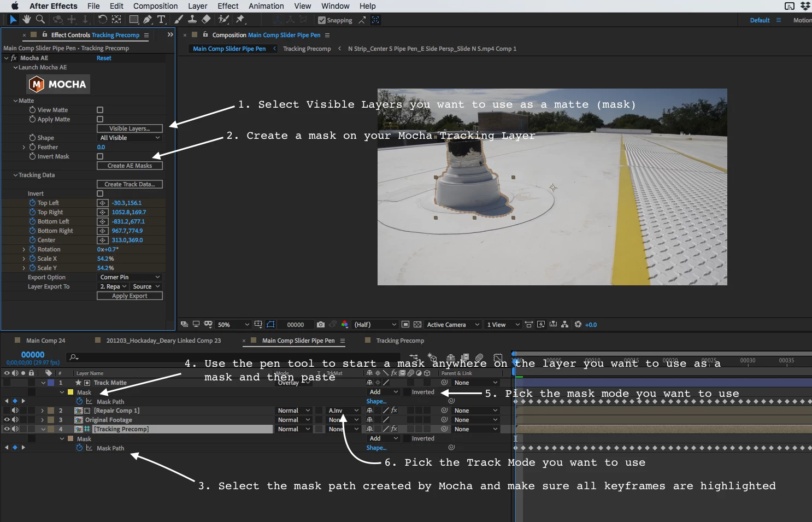Select the Zoom magnifier tool
The width and height of the screenshot is (812, 522).
tap(40, 20)
